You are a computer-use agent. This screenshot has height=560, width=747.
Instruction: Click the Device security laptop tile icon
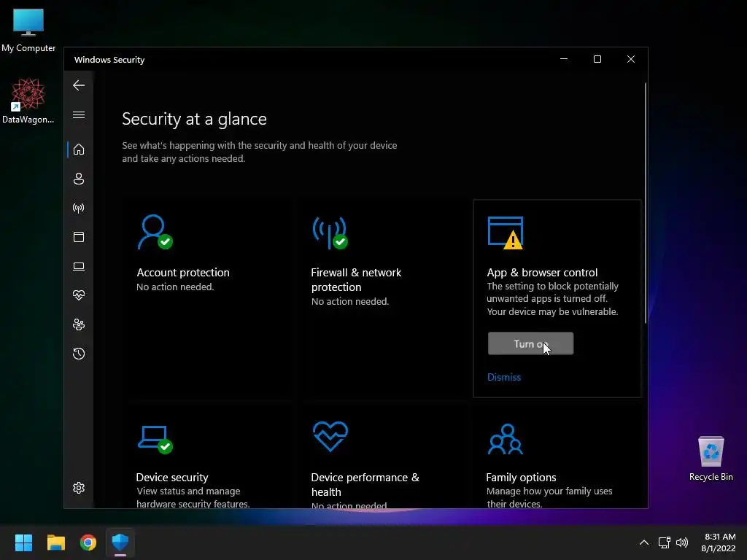click(x=155, y=440)
